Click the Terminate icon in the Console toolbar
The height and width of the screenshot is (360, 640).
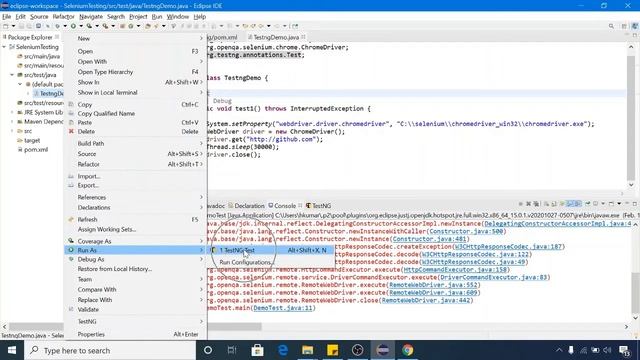pos(520,203)
